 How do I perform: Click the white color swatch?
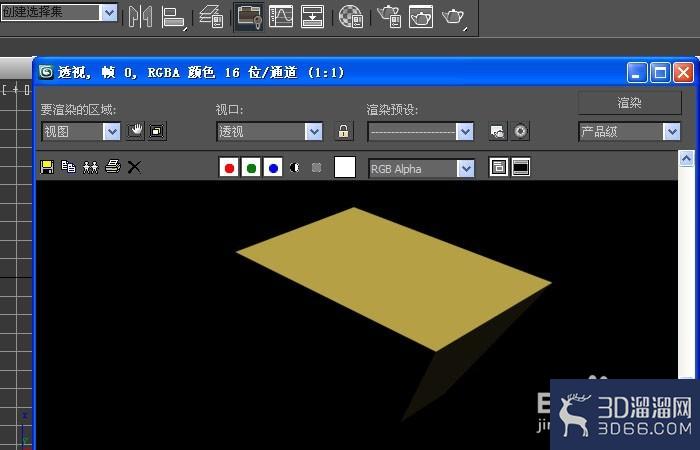[x=345, y=167]
